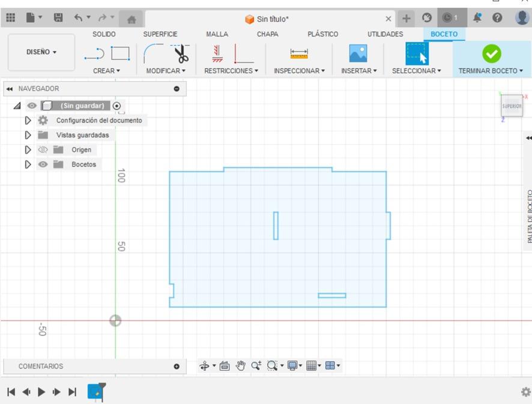
Task: Collapse the NAVEGADOR panel arrows
Action: (10, 89)
